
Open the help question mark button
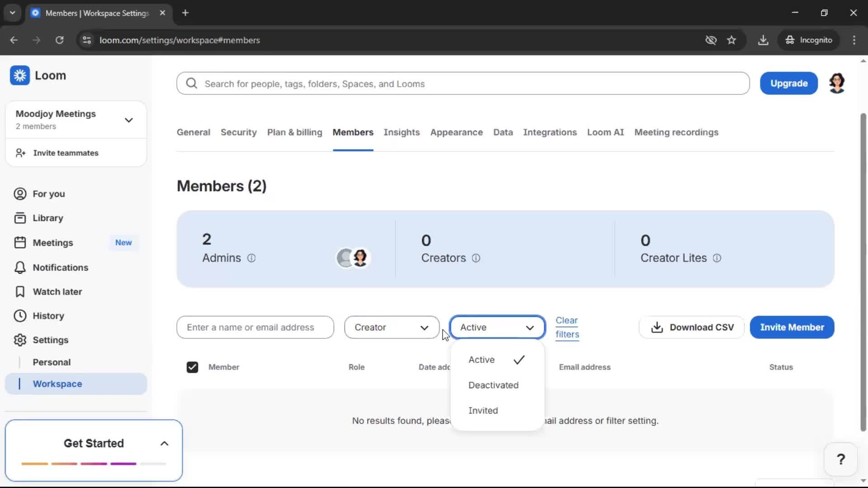pyautogui.click(x=840, y=460)
